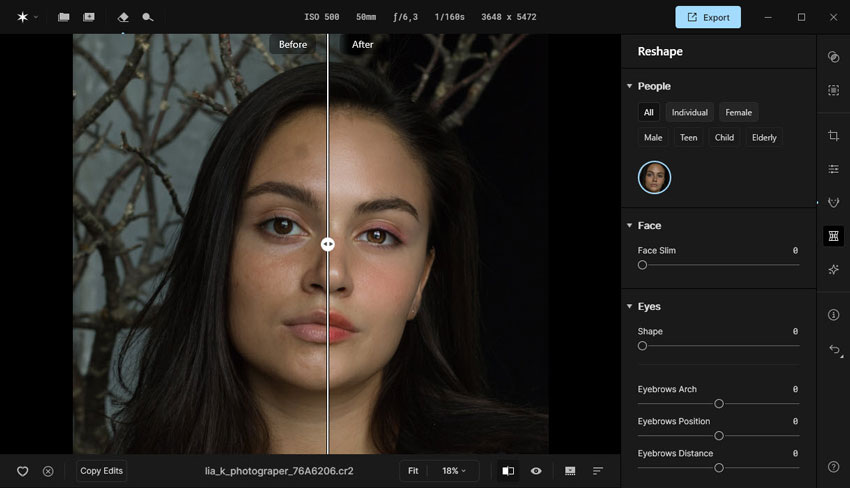Screen dimensions: 850x488
Task: Click the Export button
Action: coord(708,17)
